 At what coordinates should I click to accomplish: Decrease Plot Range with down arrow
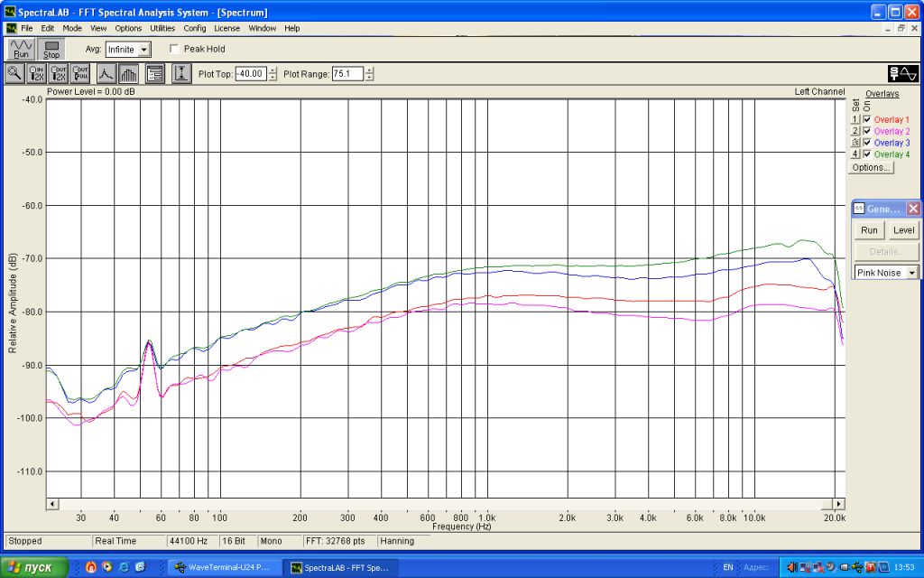[369, 78]
